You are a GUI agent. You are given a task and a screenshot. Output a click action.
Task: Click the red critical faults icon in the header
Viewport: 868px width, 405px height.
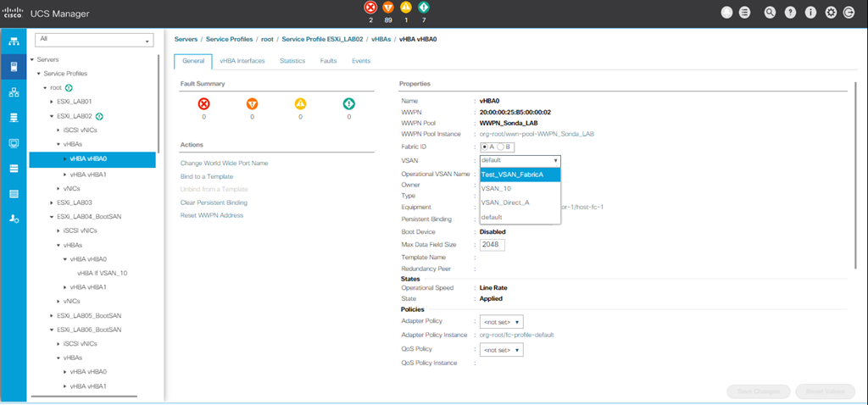pyautogui.click(x=370, y=8)
